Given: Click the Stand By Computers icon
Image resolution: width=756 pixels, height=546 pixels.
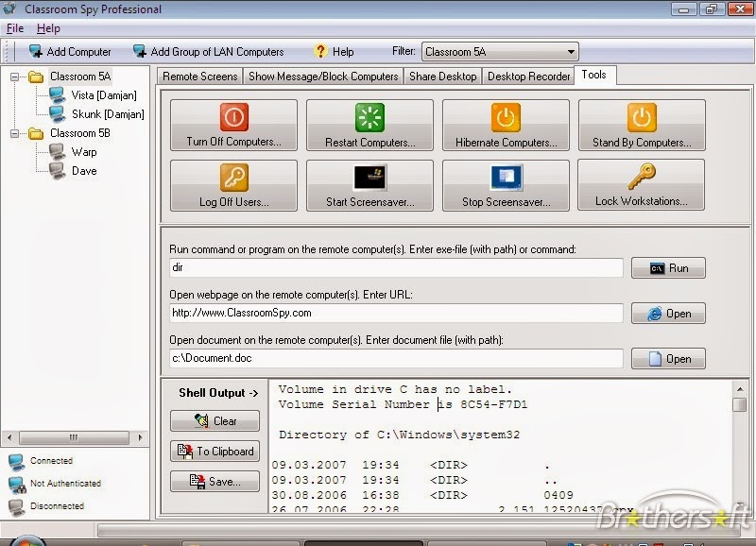Looking at the screenshot, I should 642,117.
